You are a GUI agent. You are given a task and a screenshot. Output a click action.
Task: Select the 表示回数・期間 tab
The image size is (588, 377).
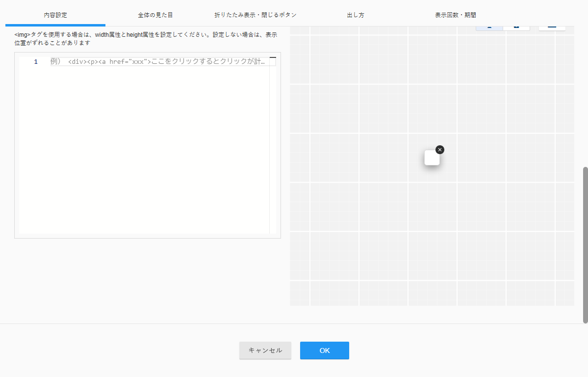coord(455,15)
